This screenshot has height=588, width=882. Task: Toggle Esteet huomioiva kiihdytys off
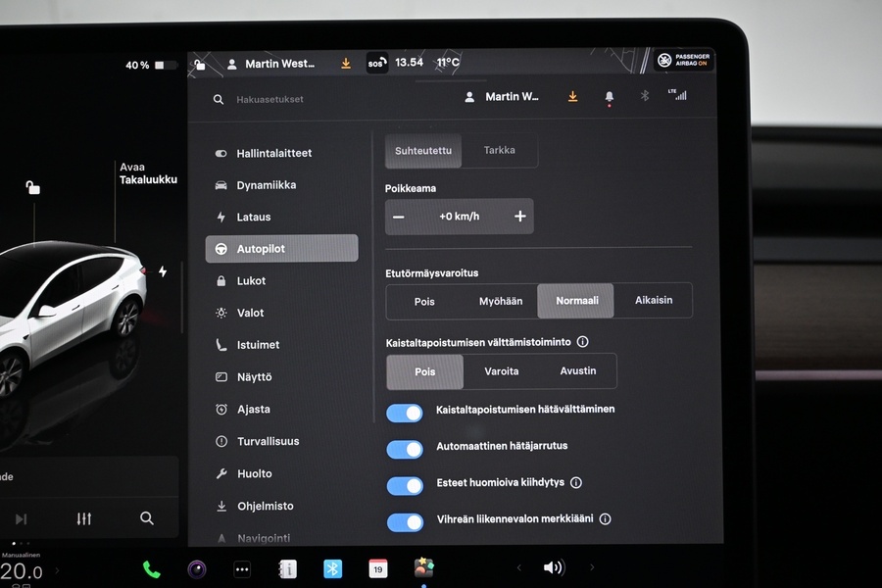pyautogui.click(x=405, y=485)
